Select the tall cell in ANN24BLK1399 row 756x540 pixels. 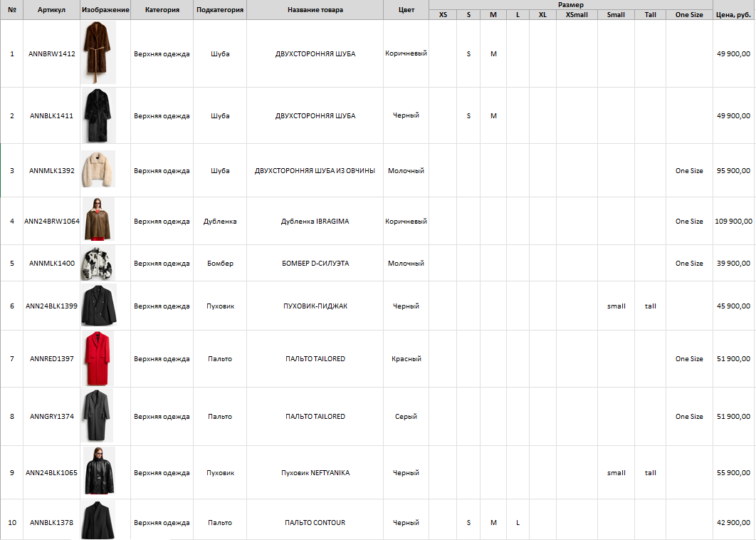click(651, 306)
